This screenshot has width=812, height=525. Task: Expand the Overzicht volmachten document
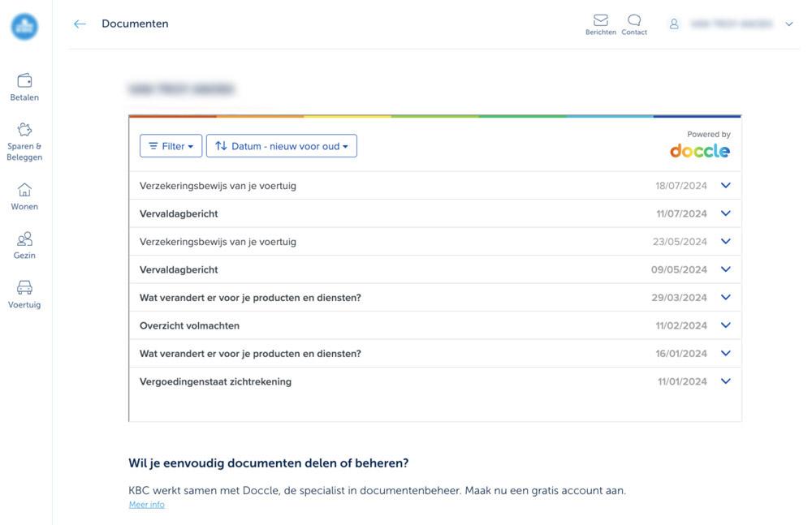tap(725, 325)
